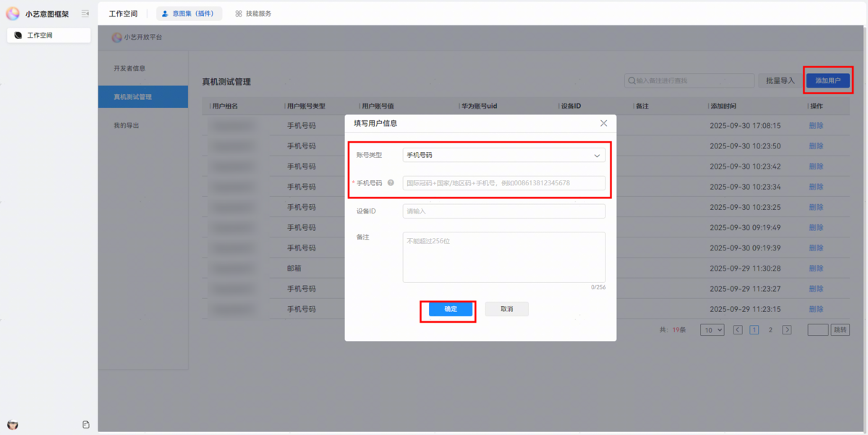Go to next page with right arrow
The width and height of the screenshot is (868, 435).
[787, 330]
